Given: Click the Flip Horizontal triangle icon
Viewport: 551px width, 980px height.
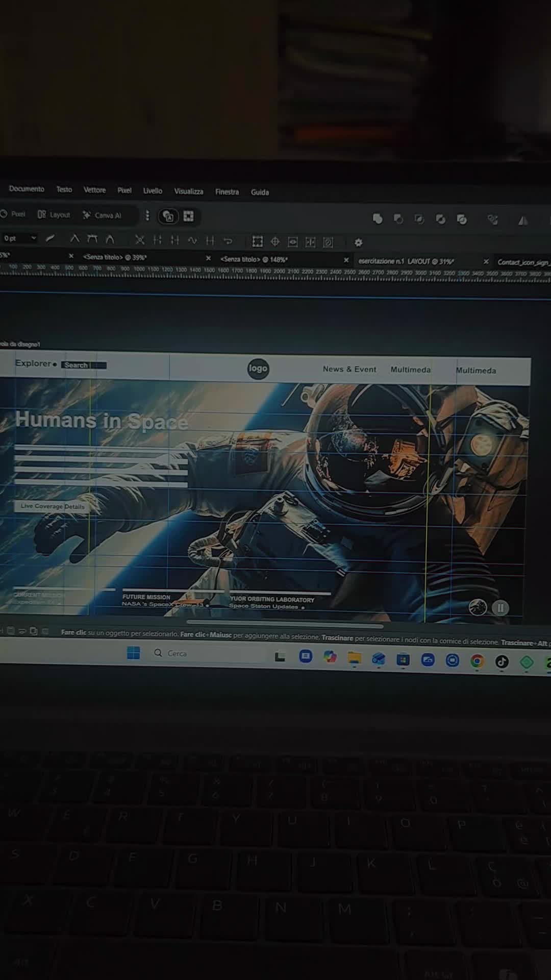Looking at the screenshot, I should pyautogui.click(x=523, y=220).
